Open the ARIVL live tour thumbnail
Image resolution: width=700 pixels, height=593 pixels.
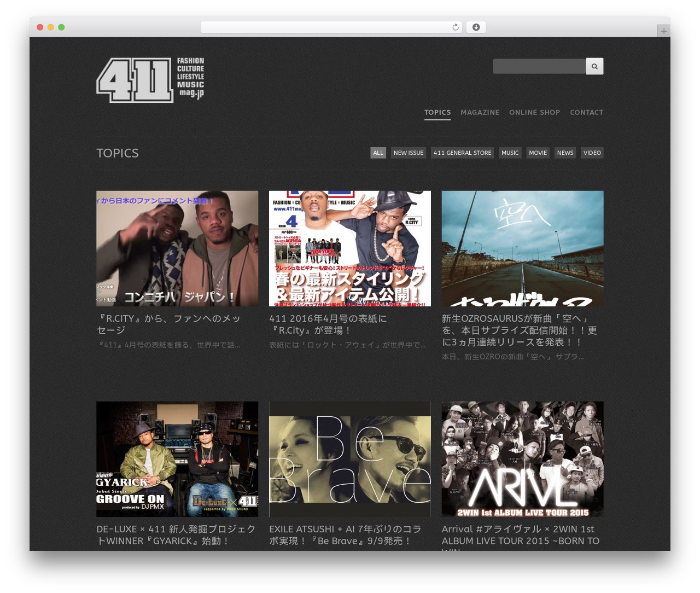pyautogui.click(x=523, y=459)
